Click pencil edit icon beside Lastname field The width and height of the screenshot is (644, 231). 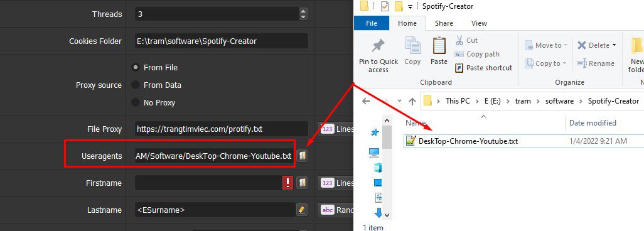click(302, 210)
